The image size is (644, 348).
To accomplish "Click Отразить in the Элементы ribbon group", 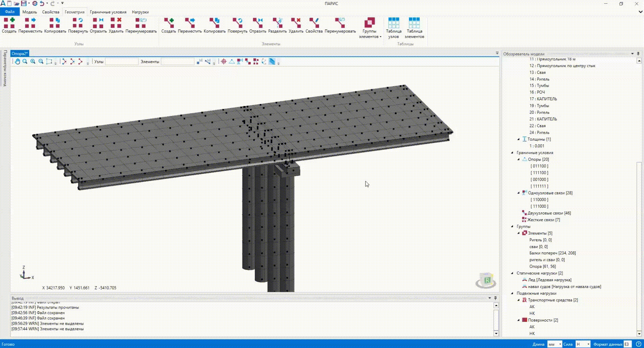I will click(258, 25).
